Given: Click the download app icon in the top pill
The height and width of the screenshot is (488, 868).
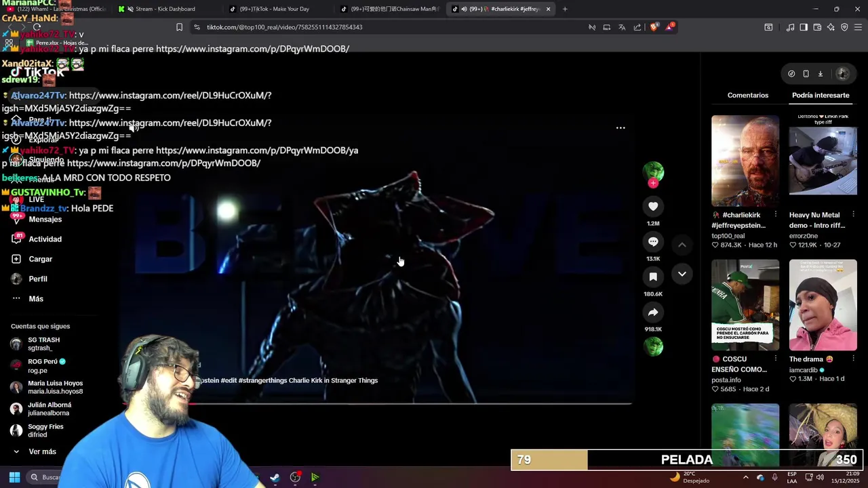Looking at the screenshot, I should tap(820, 74).
